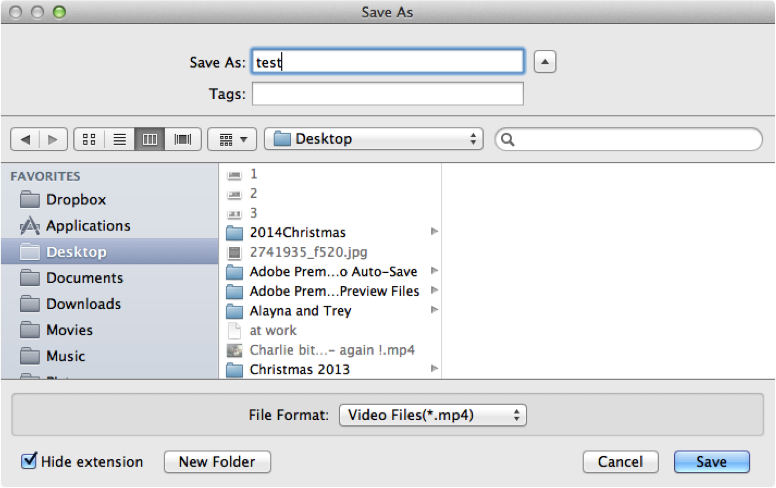This screenshot has width=776, height=488.
Task: Select Documents in sidebar favorites
Action: pyautogui.click(x=84, y=278)
